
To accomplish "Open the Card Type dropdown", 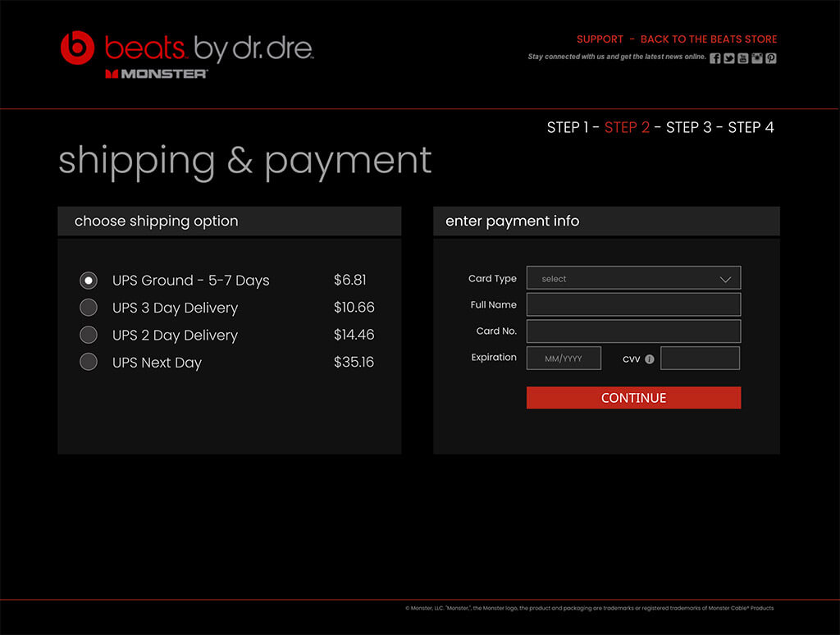I will 633,278.
